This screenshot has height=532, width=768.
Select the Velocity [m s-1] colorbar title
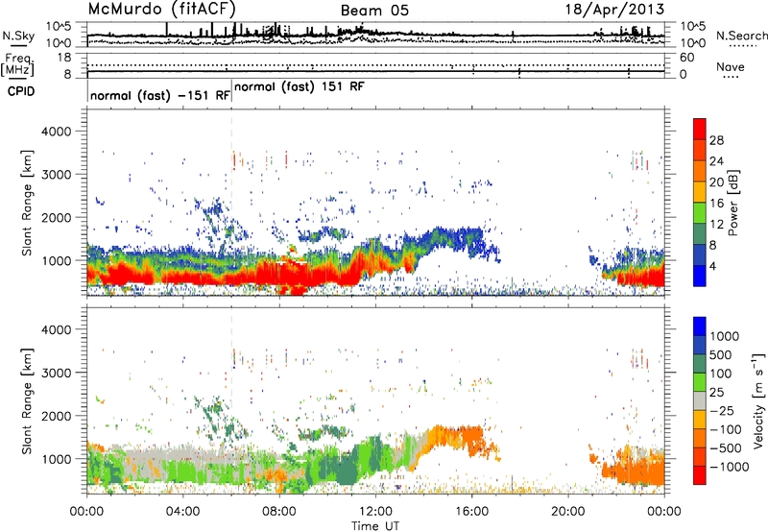tap(758, 400)
